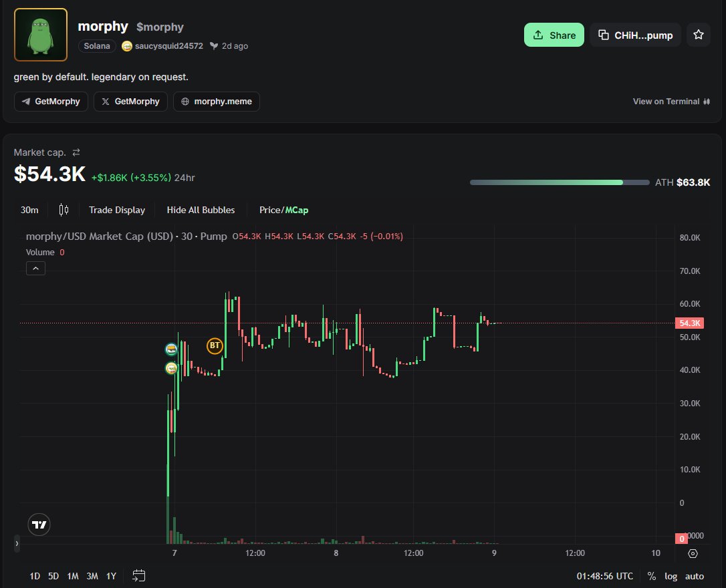Screen dimensions: 726x588
Task: Click the 01:48:56 UTC timezone
Action: click(605, 576)
